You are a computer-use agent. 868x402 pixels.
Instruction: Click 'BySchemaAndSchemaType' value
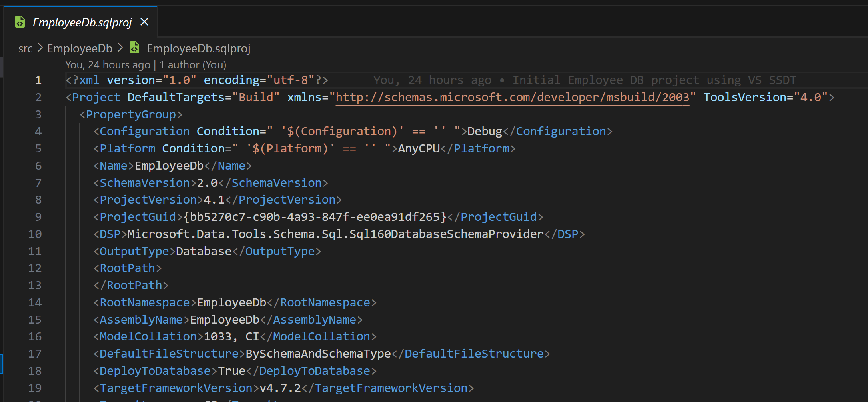point(318,354)
